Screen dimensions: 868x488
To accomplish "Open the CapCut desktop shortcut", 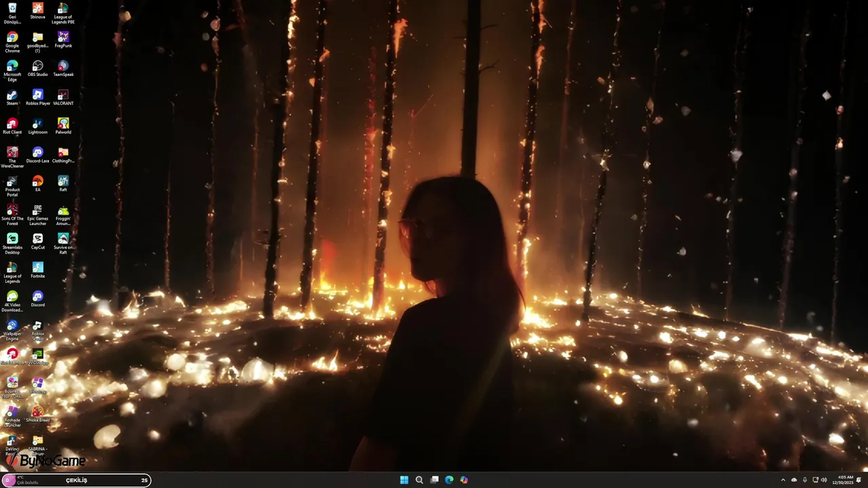I will click(37, 241).
